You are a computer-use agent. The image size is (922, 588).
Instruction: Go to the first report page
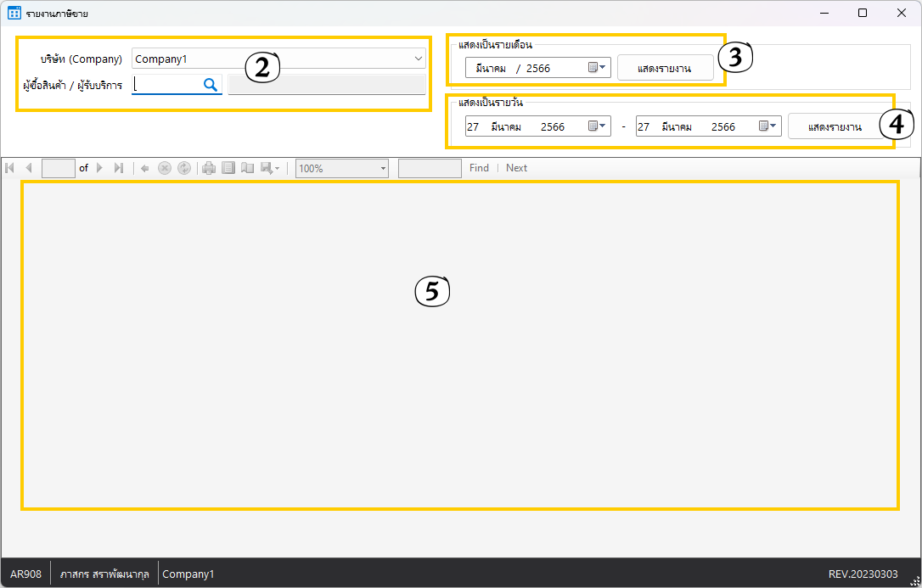9,168
